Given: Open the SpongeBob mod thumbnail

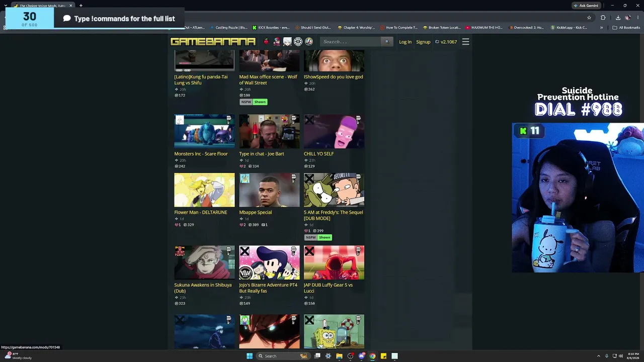Looking at the screenshot, I should (x=334, y=331).
